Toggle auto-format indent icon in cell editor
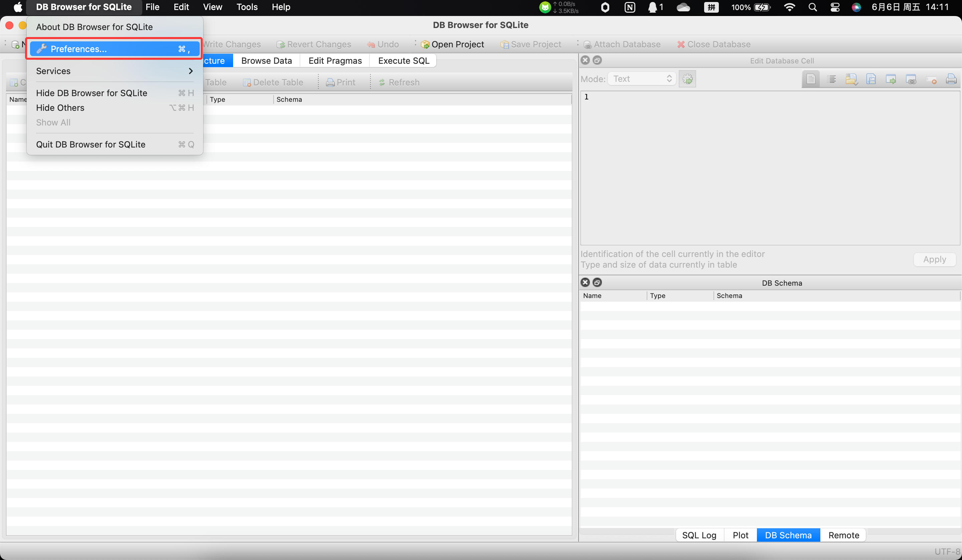This screenshot has height=560, width=962. pyautogui.click(x=831, y=79)
